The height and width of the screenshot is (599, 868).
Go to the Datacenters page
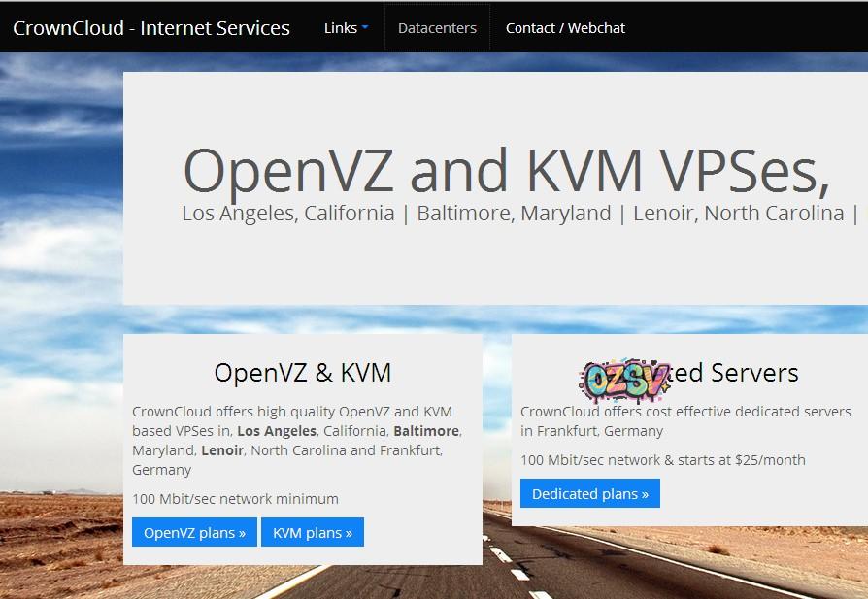(437, 28)
